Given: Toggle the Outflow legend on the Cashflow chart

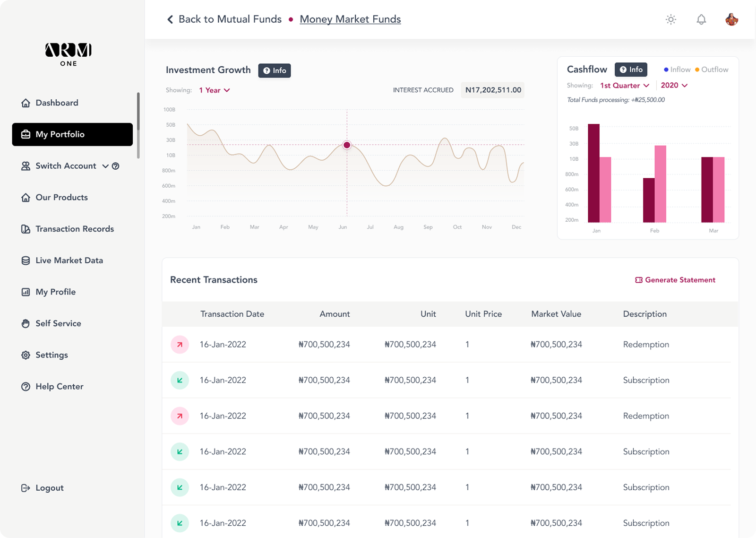Looking at the screenshot, I should [x=712, y=69].
